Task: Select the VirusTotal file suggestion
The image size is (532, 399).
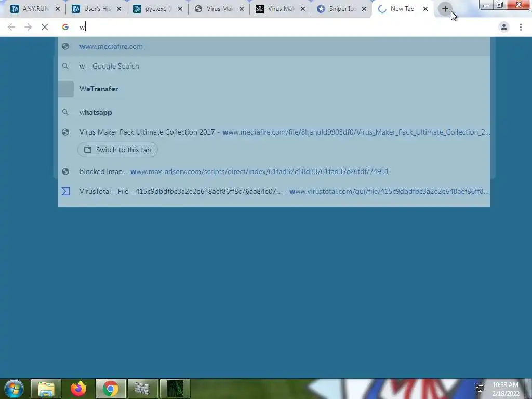Action: [x=274, y=191]
